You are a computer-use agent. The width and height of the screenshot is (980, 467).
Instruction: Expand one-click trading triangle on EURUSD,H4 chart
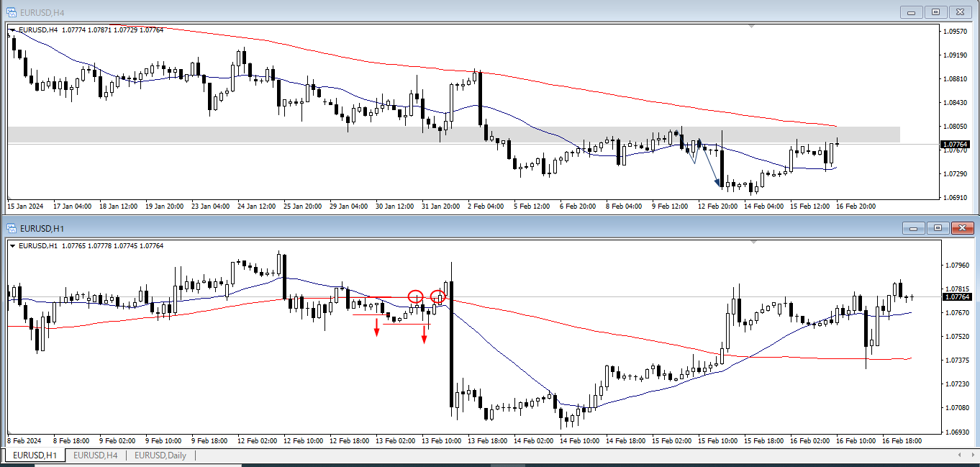[12, 30]
